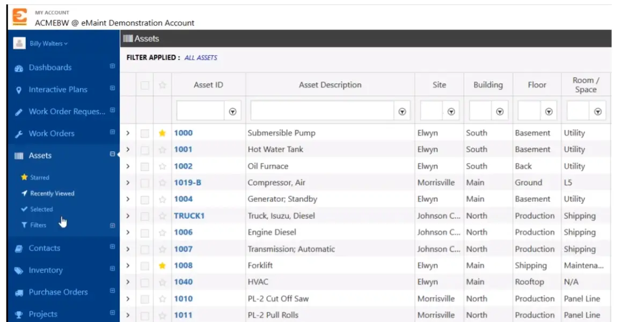Open the Floor filter operator dropdown

(x=549, y=112)
